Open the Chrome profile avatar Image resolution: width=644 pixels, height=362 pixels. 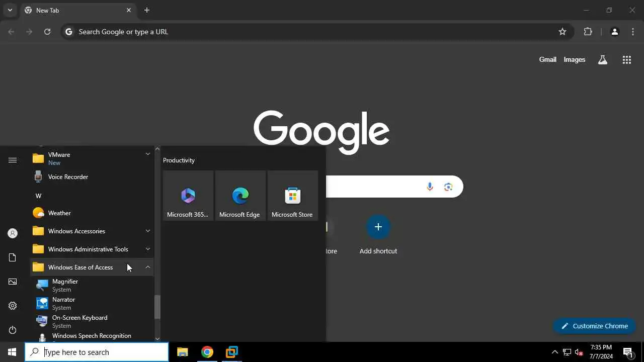614,32
